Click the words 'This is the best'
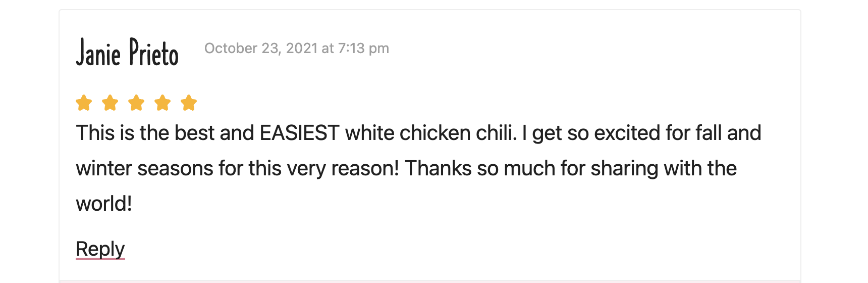Viewport: 868px width, 283px height. pyautogui.click(x=140, y=133)
